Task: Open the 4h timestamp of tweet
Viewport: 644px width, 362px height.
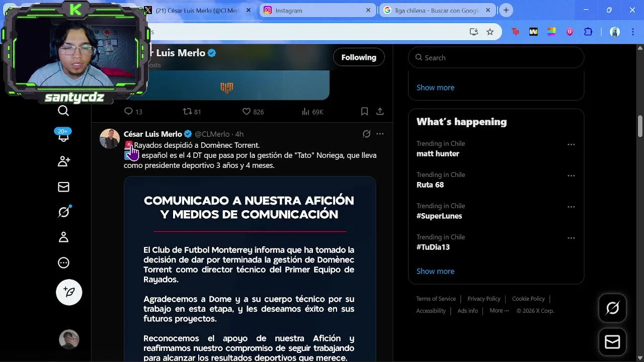Action: pos(239,134)
